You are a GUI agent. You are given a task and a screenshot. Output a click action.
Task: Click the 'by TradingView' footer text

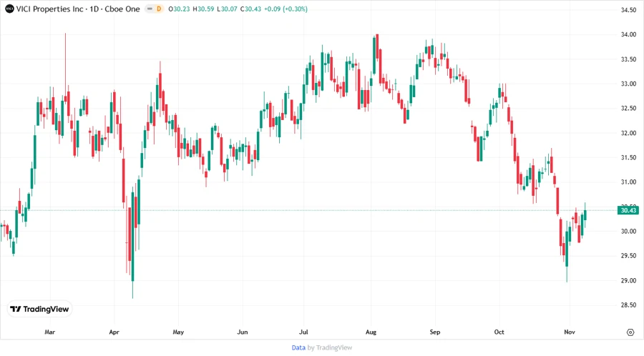pos(330,347)
